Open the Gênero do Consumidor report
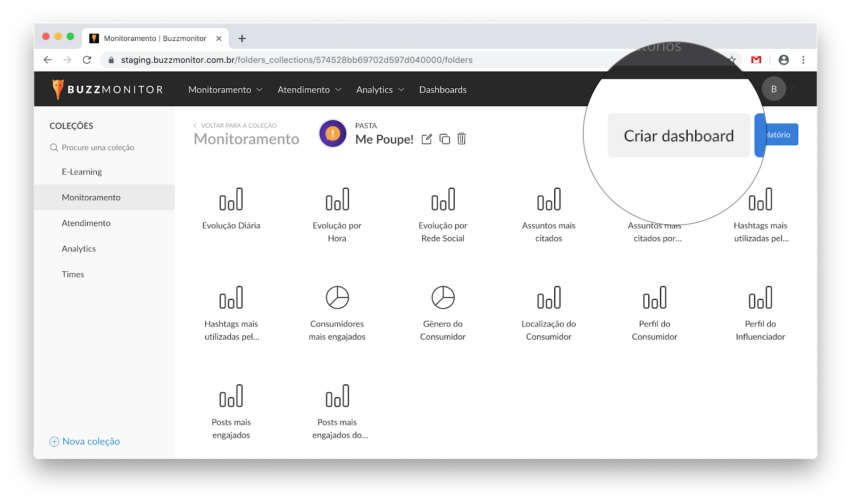The image size is (851, 504). pyautogui.click(x=443, y=311)
